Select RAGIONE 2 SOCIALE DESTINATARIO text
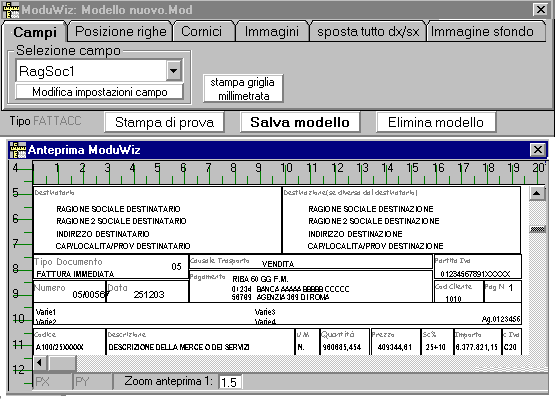This screenshot has width=556, height=399. tap(121, 221)
